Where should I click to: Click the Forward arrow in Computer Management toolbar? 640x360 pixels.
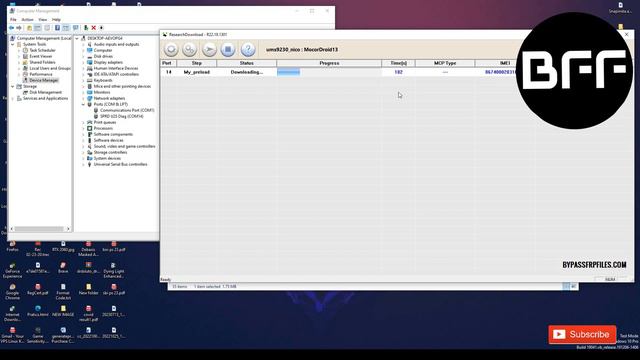[19, 28]
